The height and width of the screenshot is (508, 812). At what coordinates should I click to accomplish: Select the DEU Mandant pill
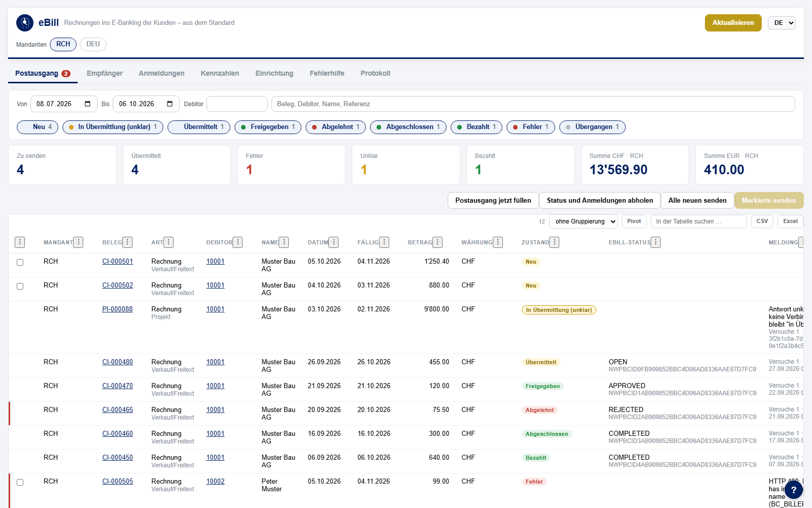[93, 44]
